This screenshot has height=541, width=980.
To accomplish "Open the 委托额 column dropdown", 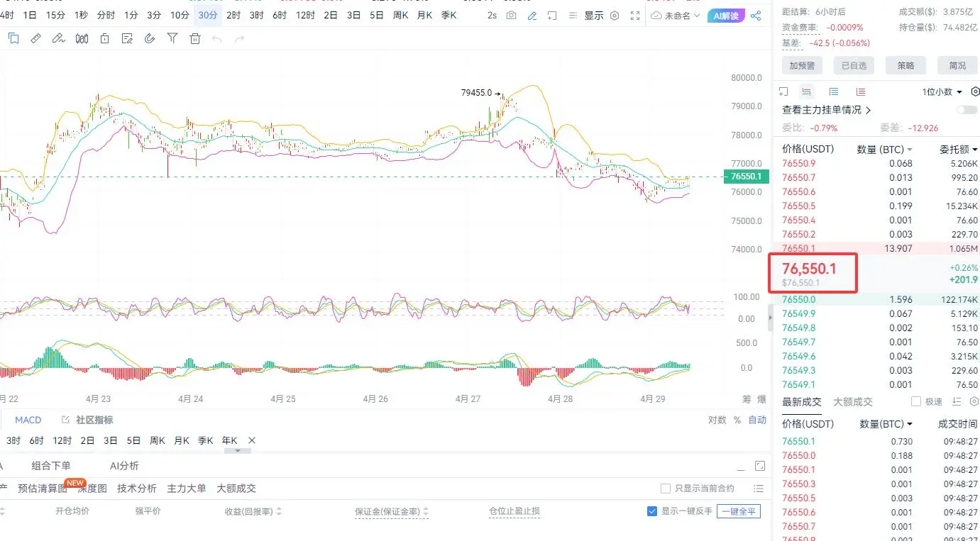I will pos(959,150).
